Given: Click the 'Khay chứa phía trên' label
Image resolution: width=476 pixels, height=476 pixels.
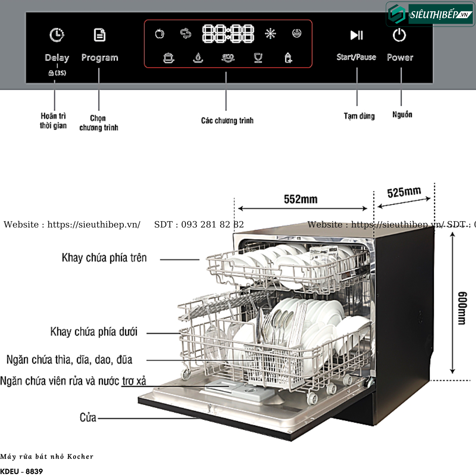Looking at the screenshot, I should (104, 258).
